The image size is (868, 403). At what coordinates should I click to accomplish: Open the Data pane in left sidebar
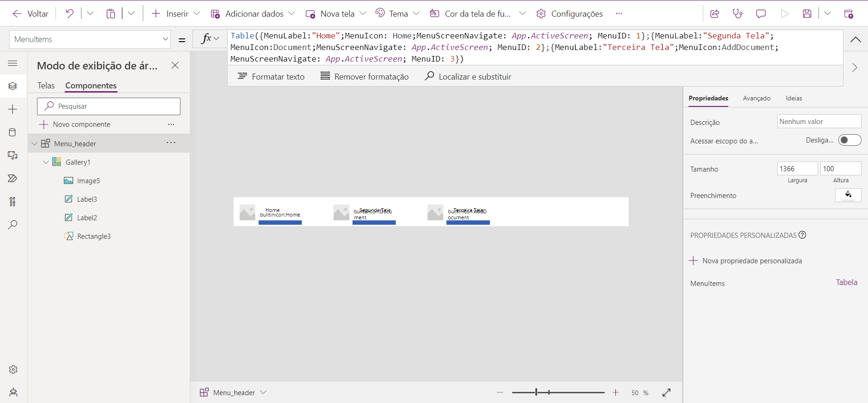point(12,132)
